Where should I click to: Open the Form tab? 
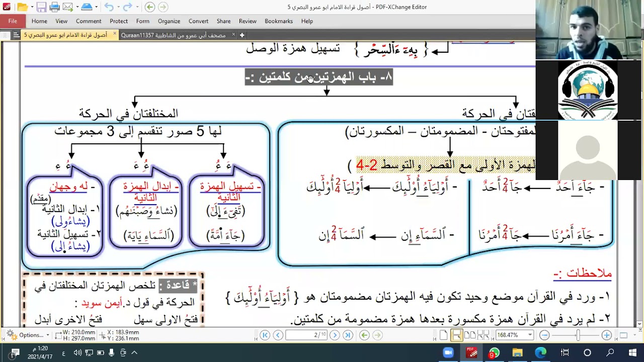tap(143, 21)
